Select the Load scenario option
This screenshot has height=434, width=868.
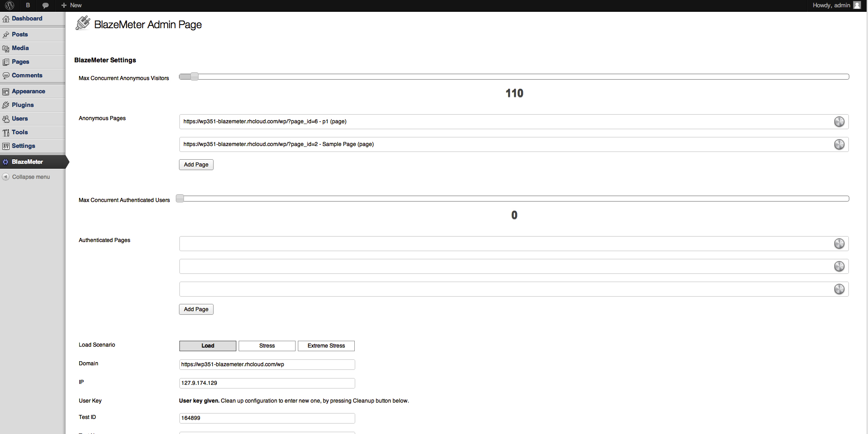tap(208, 346)
